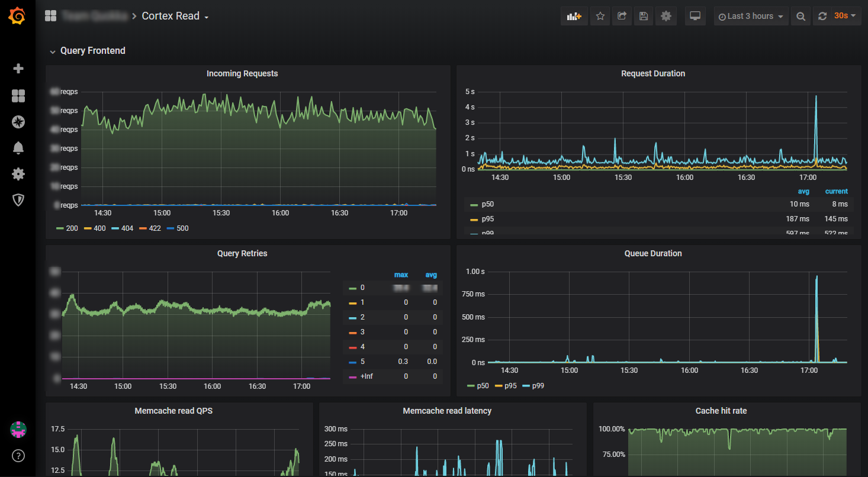Open the Dashboards grid icon in sidebar

tap(18, 96)
